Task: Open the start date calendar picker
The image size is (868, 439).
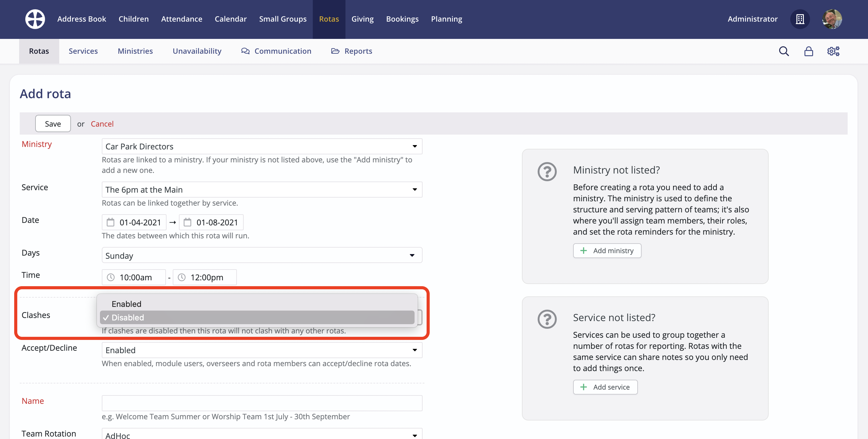Action: point(110,222)
